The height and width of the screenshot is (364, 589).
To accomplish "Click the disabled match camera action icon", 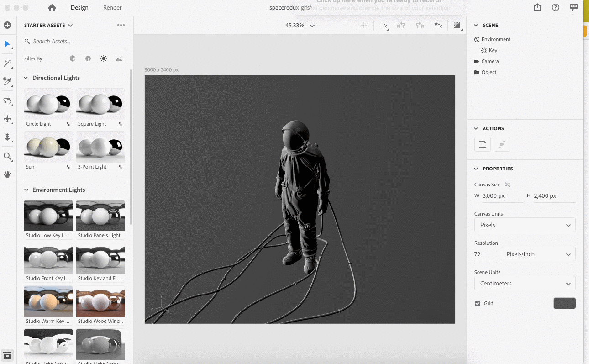I will 502,144.
